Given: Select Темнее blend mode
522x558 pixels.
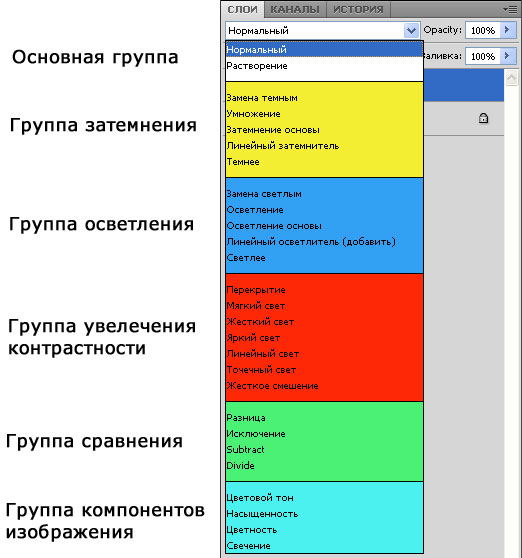Looking at the screenshot, I should tap(324, 162).
